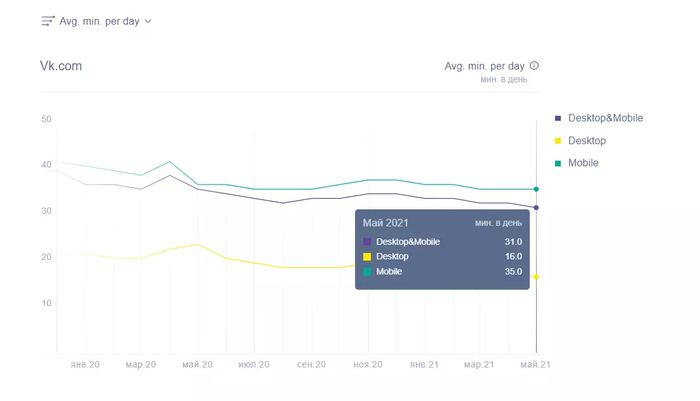Select the сен.20 x-axis label
The image size is (700, 401).
311,365
